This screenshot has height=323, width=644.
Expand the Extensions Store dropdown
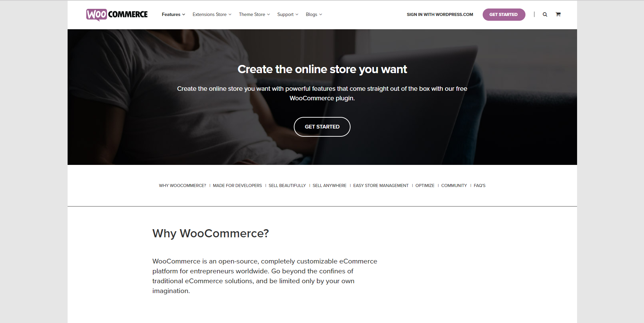(x=212, y=14)
